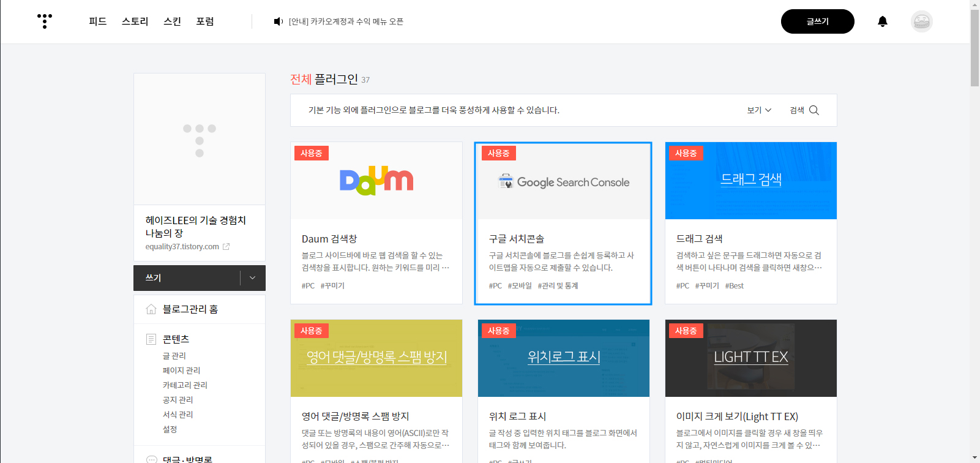Open the 피드 menu
980x463 pixels.
(98, 21)
